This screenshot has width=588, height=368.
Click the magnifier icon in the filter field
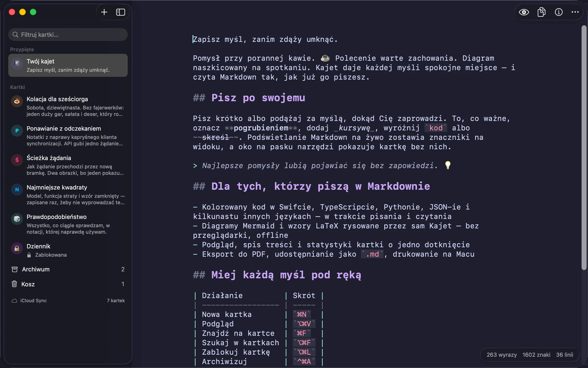click(x=15, y=34)
